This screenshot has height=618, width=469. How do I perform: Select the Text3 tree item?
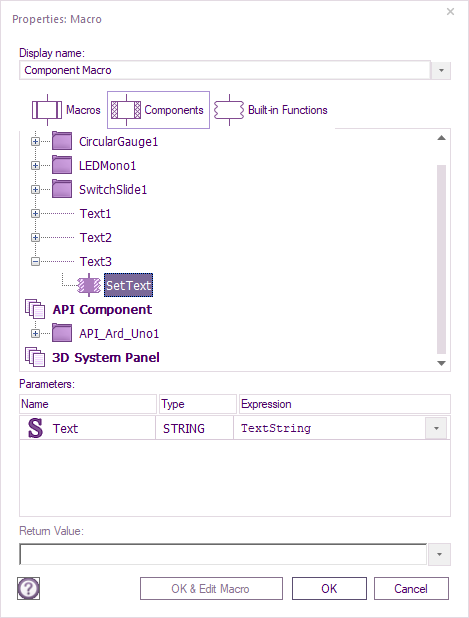[x=96, y=262]
